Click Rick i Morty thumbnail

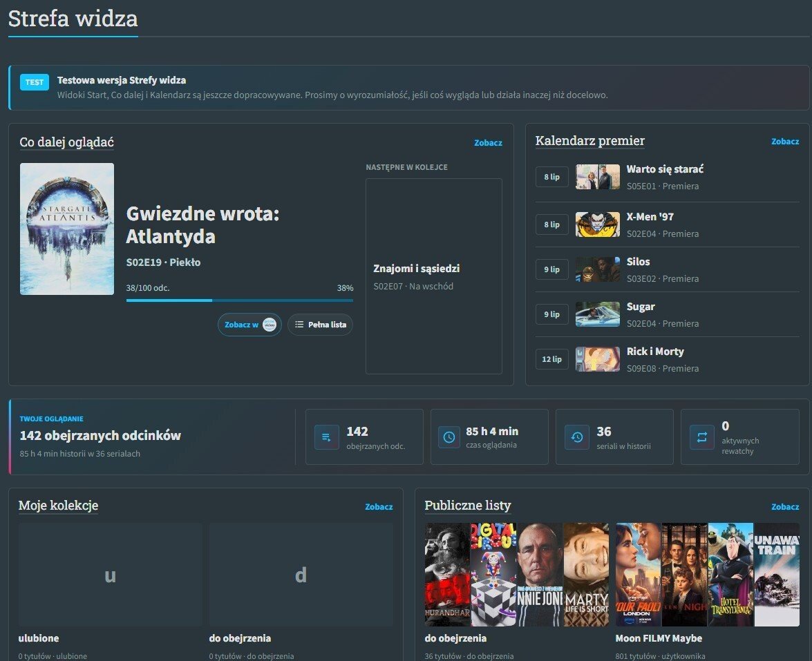pos(598,360)
